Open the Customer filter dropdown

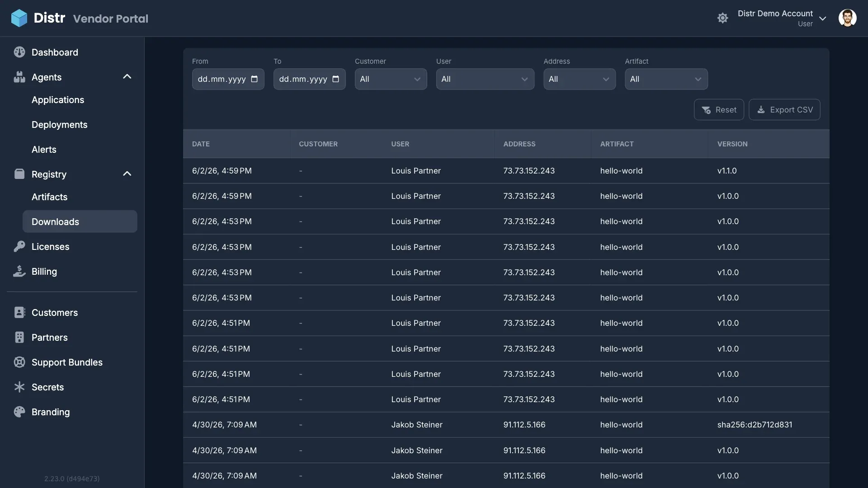(x=391, y=79)
